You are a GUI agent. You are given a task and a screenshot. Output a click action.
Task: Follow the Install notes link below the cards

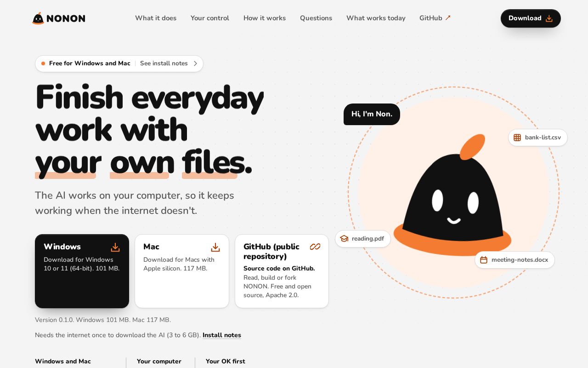click(x=222, y=335)
